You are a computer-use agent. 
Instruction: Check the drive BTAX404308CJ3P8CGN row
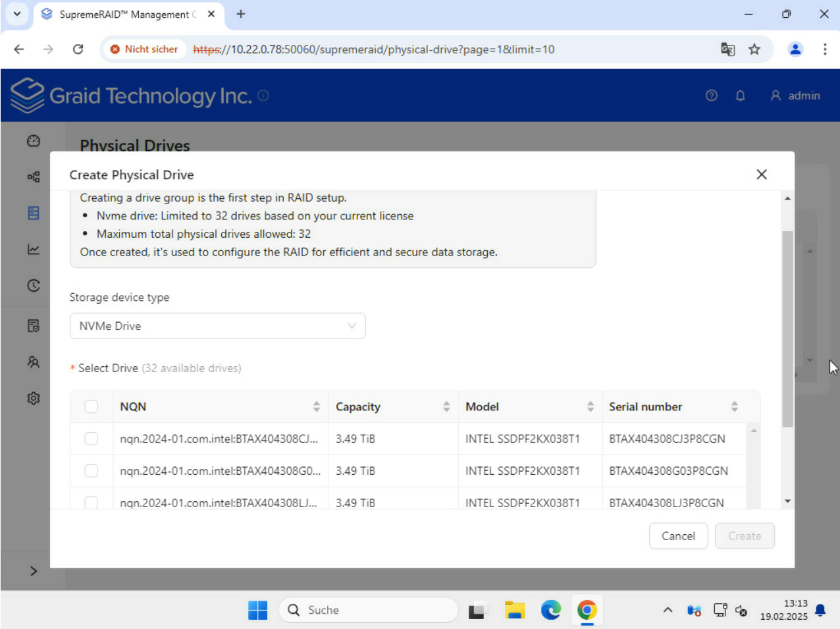pyautogui.click(x=92, y=439)
